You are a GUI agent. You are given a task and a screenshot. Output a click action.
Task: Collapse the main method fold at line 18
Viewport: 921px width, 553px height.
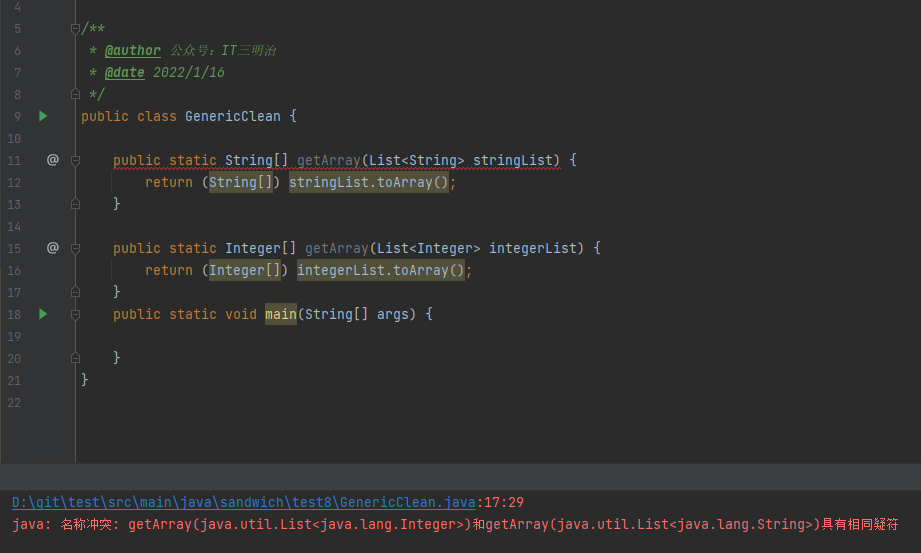(75, 314)
